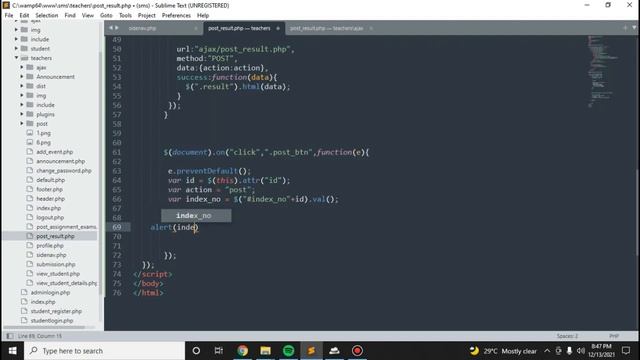This screenshot has width=640, height=360.
Task: Click the Windows Start button
Action: click(x=12, y=351)
